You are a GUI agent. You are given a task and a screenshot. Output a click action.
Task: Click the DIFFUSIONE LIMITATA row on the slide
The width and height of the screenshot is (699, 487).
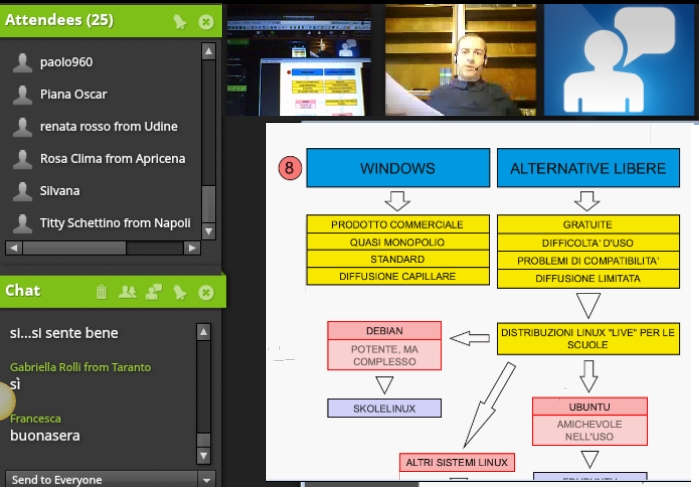[x=588, y=279]
